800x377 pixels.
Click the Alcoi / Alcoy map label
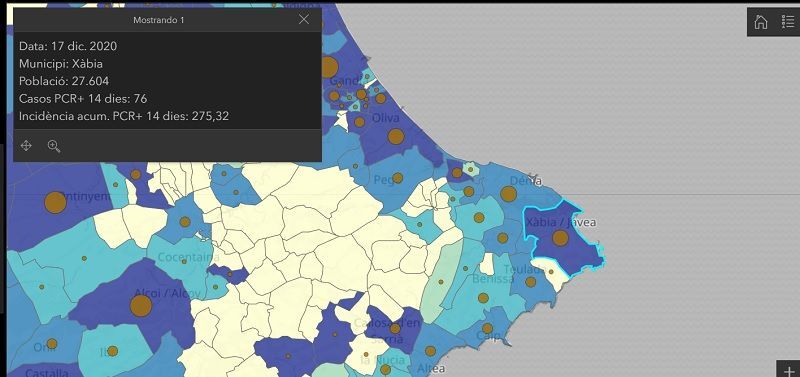point(168,293)
